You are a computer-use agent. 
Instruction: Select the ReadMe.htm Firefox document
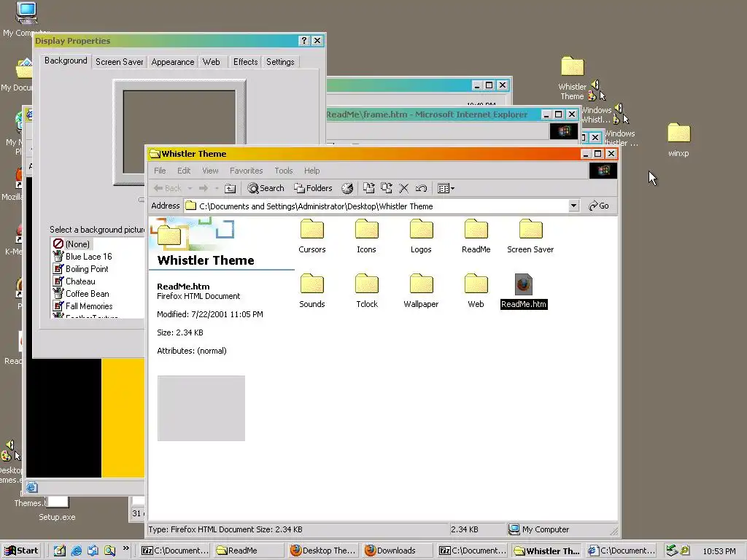coord(524,291)
